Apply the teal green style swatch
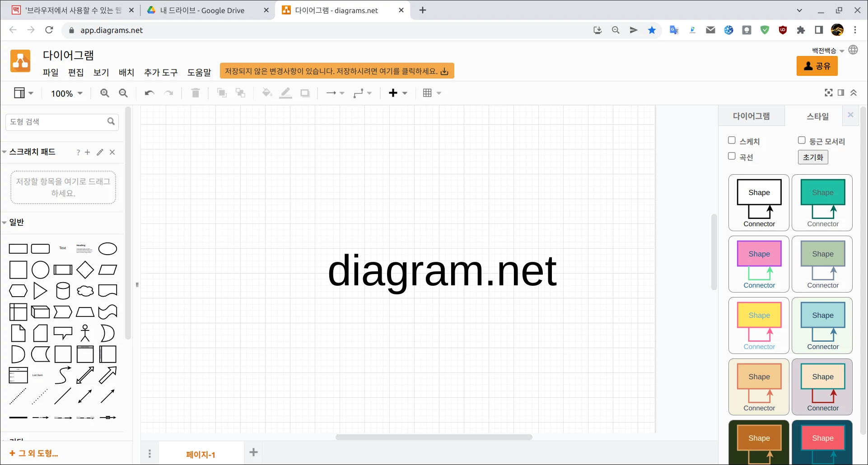This screenshot has height=465, width=868. (x=822, y=203)
